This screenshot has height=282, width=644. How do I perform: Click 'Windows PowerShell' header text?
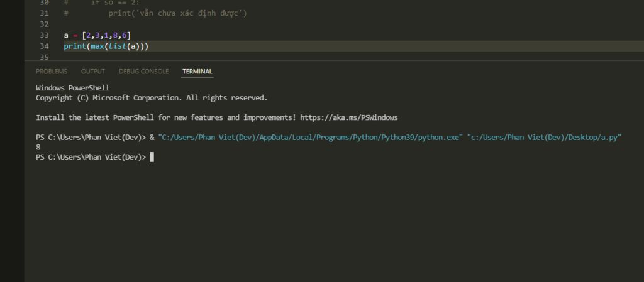[x=72, y=88]
